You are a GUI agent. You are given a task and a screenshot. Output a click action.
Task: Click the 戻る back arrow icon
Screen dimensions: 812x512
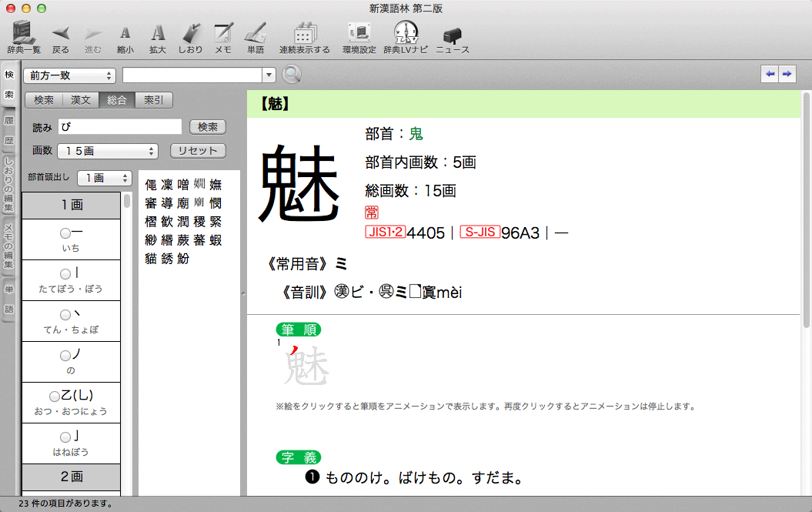pos(61,33)
